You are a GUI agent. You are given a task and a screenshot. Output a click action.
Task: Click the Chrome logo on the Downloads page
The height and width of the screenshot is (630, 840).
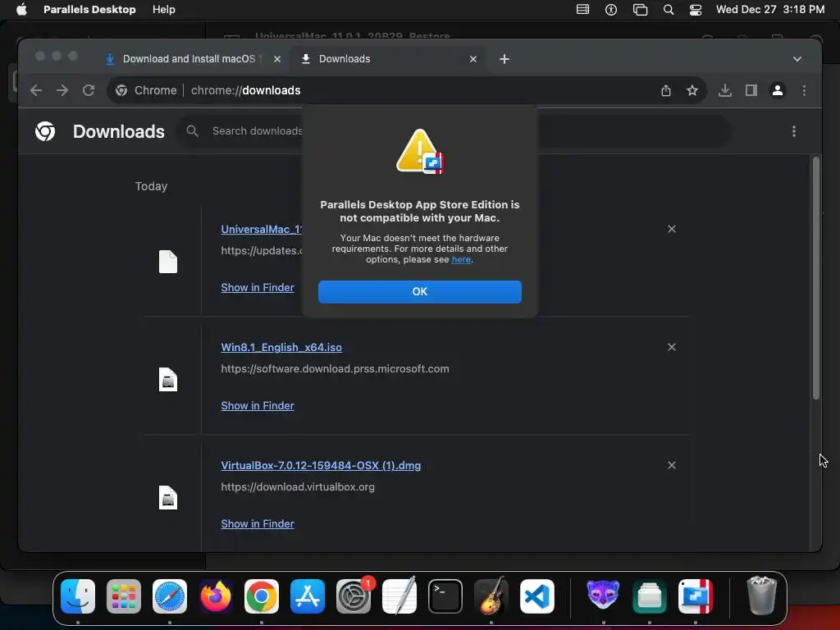(x=45, y=131)
